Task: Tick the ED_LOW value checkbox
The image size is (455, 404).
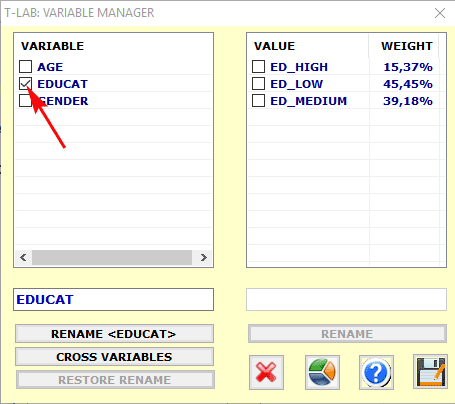Action: coord(258,84)
